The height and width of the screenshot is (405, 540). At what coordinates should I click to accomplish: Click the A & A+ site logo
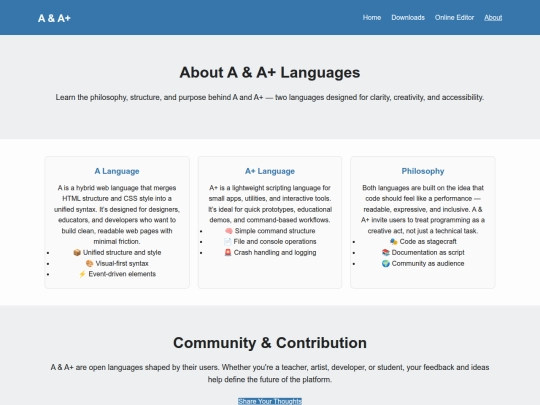(54, 18)
